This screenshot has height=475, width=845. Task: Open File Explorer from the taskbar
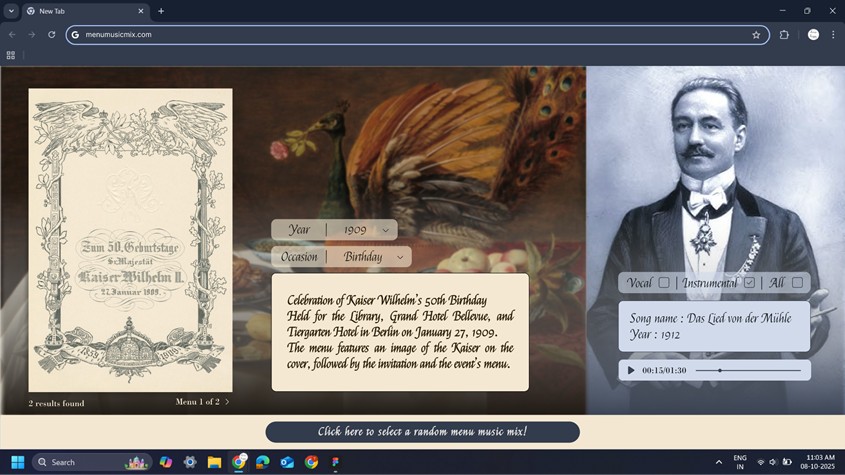214,462
